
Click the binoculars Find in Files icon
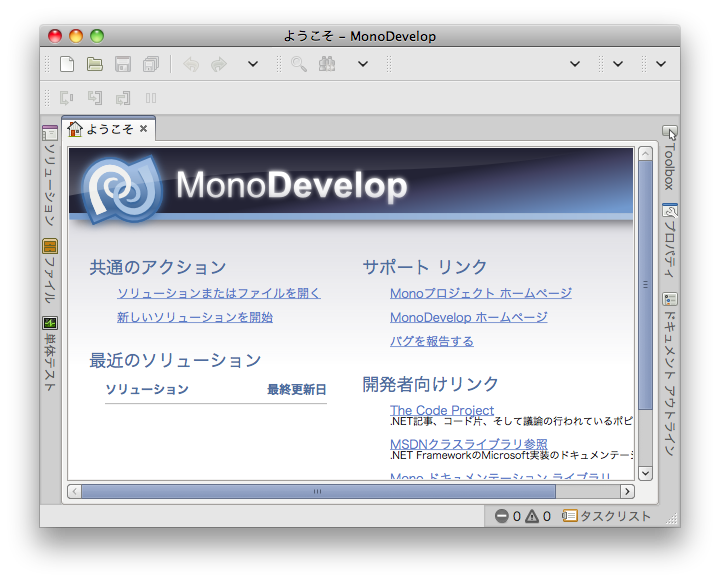click(327, 64)
